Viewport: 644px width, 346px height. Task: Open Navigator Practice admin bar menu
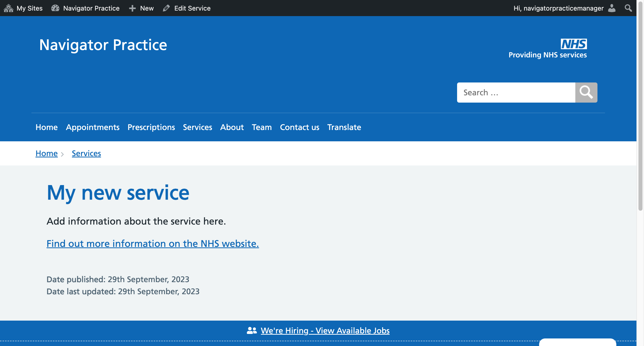[91, 8]
